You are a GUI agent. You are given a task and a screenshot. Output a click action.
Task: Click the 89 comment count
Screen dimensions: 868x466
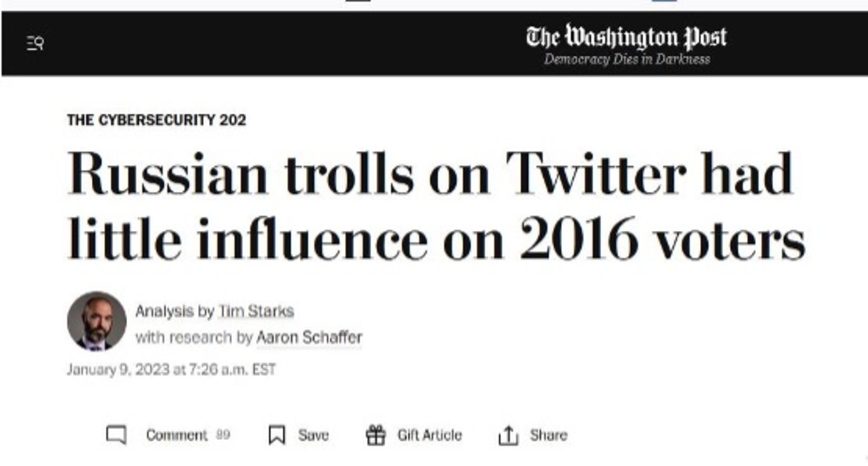pos(223,435)
